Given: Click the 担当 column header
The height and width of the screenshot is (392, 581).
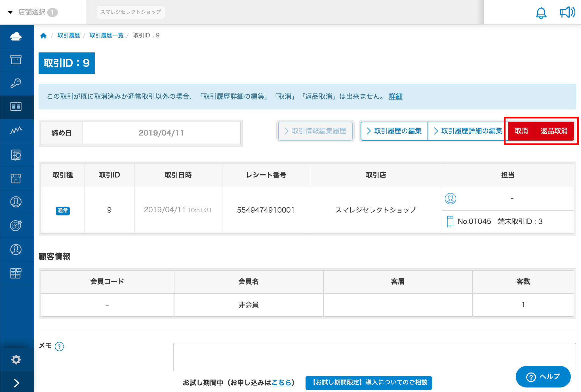Looking at the screenshot, I should coord(508,175).
